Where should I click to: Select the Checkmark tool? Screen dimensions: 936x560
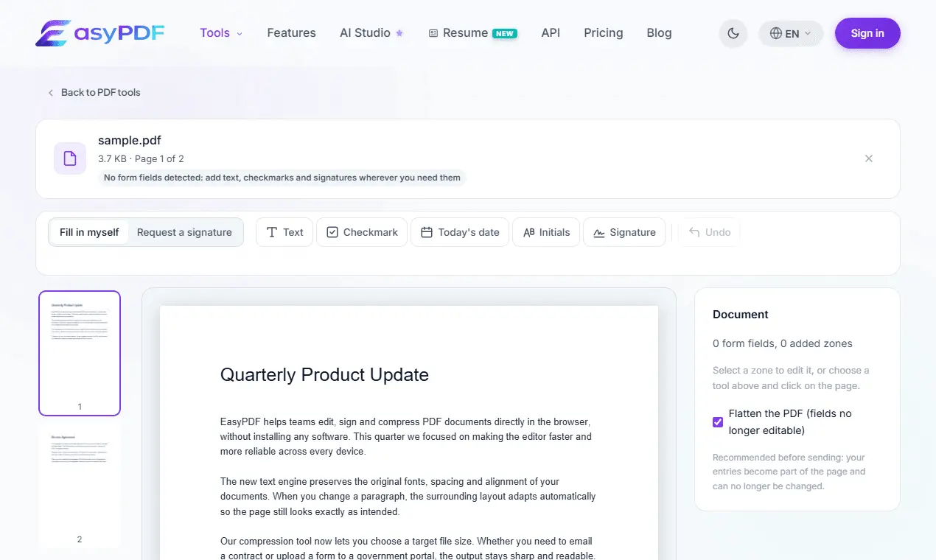pos(362,232)
